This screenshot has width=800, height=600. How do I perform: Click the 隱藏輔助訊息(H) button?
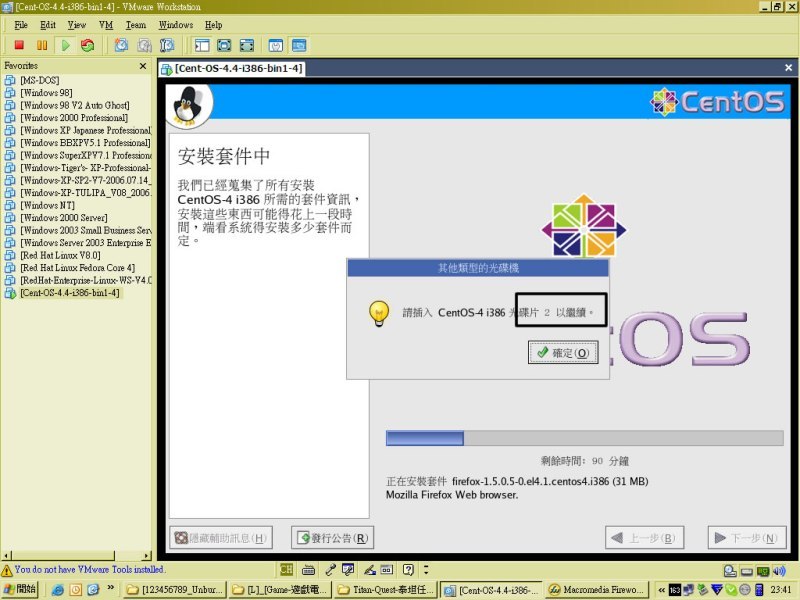[x=221, y=538]
